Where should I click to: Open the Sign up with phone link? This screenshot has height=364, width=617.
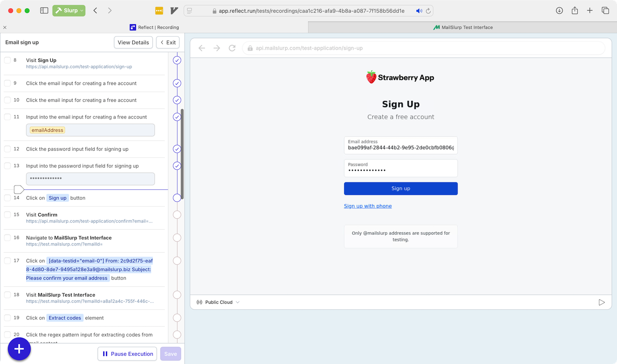tap(368, 206)
